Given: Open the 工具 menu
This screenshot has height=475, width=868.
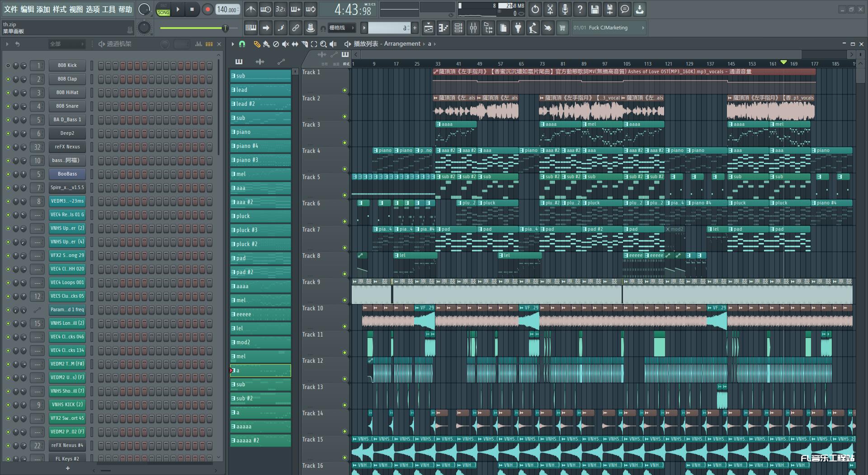Looking at the screenshot, I should pos(108,9).
